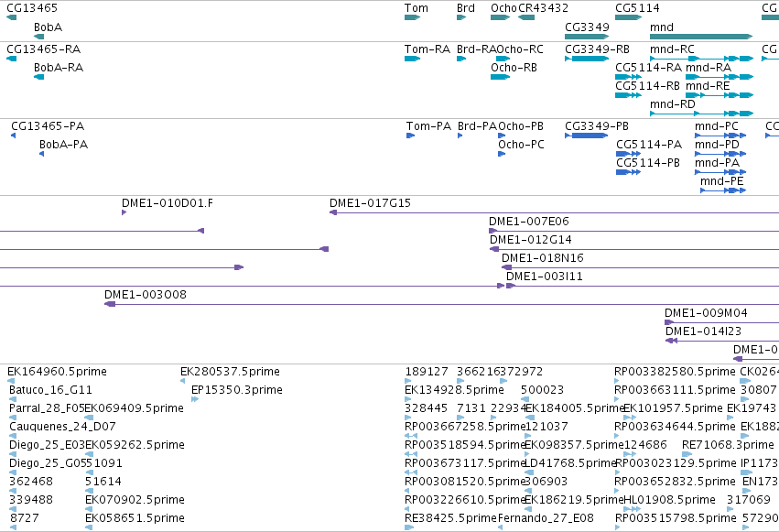
Task: Click the 8727 insertion label
Action: point(25,518)
